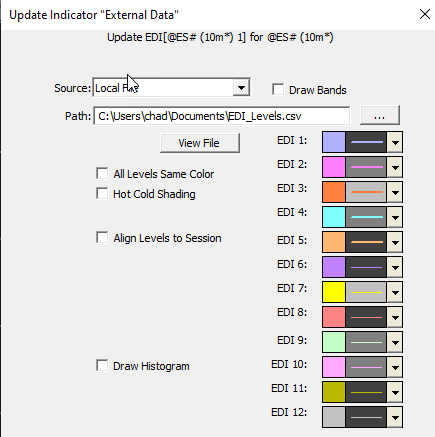Open the EDI 6 line style dropdown arrow

click(x=395, y=267)
